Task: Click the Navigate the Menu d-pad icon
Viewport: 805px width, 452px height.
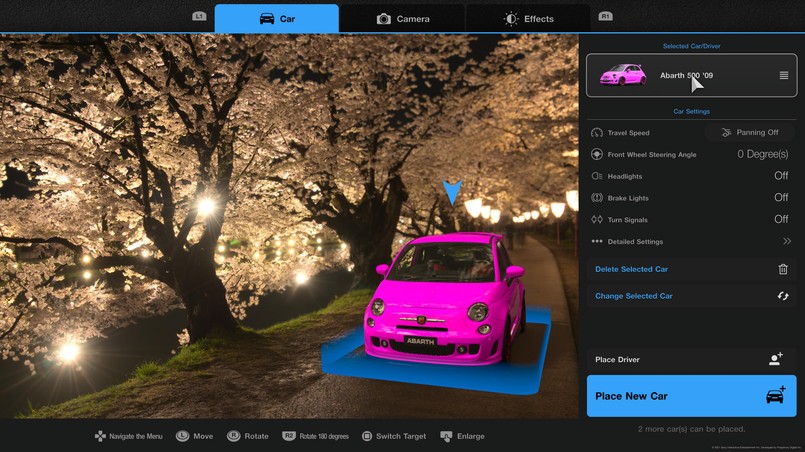Action: 100,436
